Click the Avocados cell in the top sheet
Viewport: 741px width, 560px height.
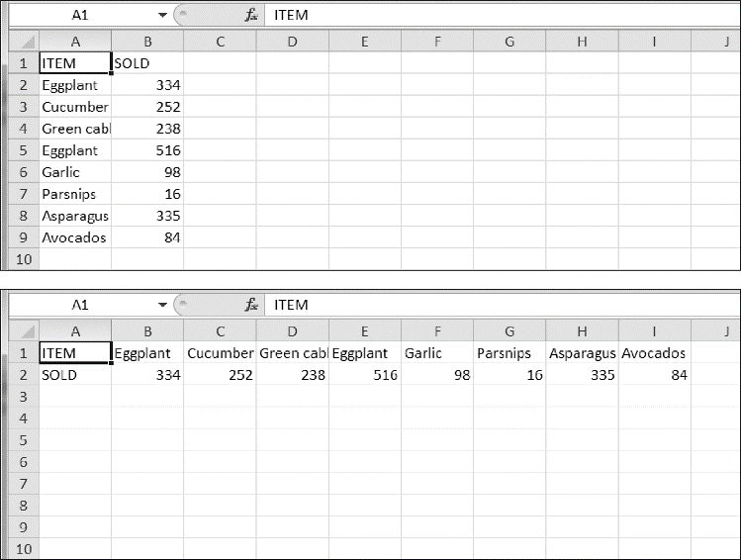(x=75, y=237)
